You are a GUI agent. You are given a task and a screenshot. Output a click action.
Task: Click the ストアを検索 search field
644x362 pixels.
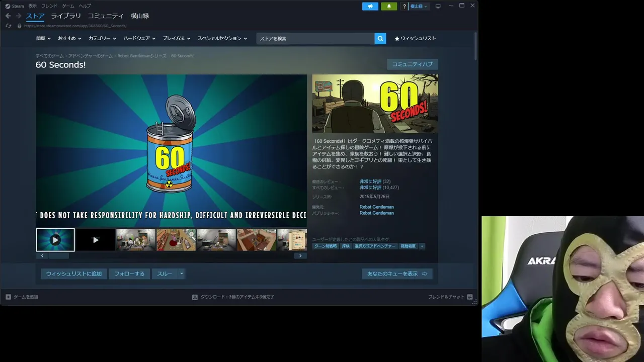315,38
